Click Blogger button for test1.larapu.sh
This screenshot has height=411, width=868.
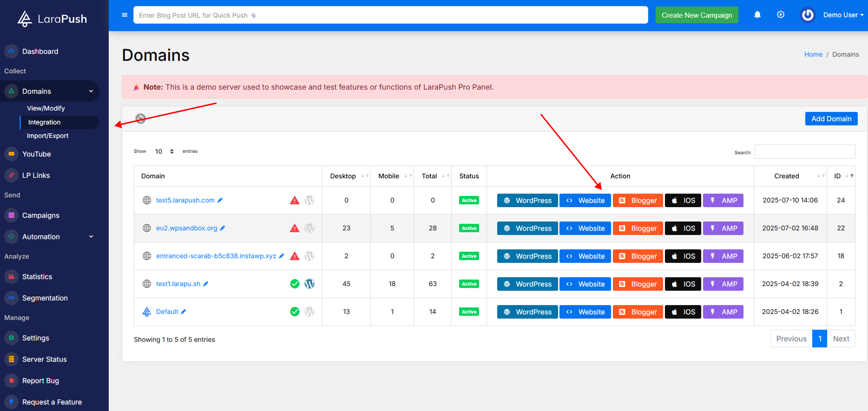pos(638,284)
